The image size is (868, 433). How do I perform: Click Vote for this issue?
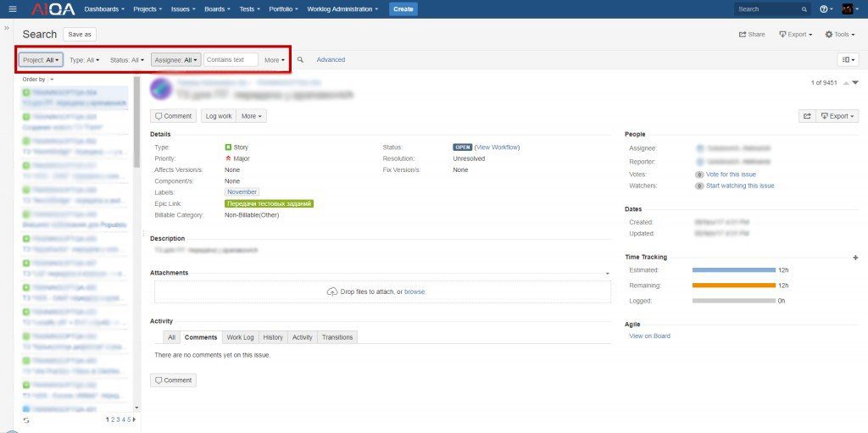tap(731, 175)
